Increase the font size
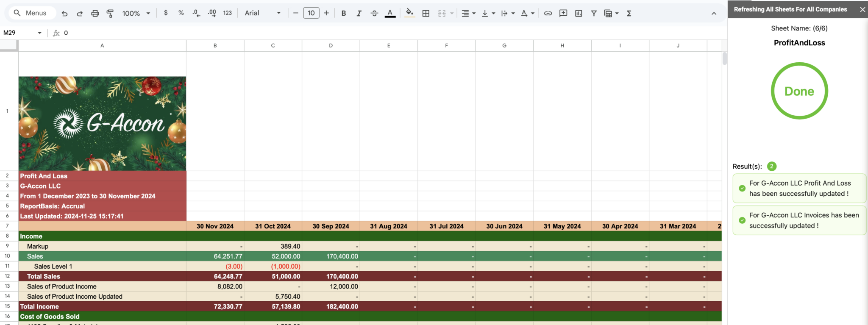Viewport: 868px width, 325px height. point(326,13)
